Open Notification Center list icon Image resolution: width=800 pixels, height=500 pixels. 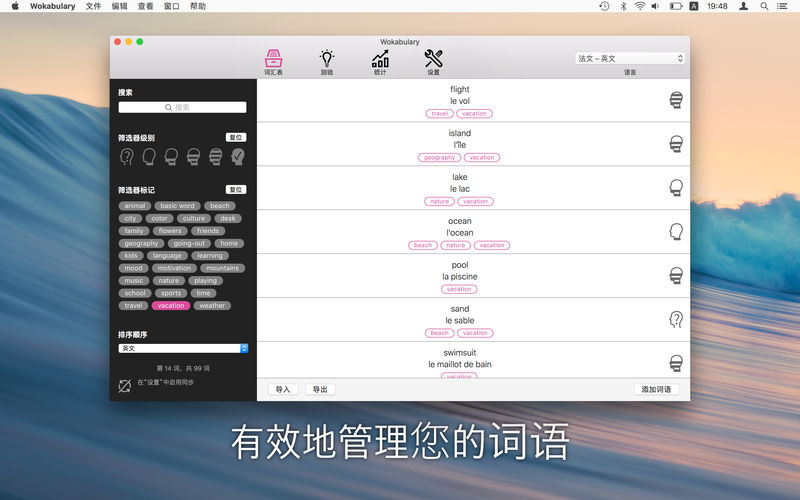pos(782,6)
